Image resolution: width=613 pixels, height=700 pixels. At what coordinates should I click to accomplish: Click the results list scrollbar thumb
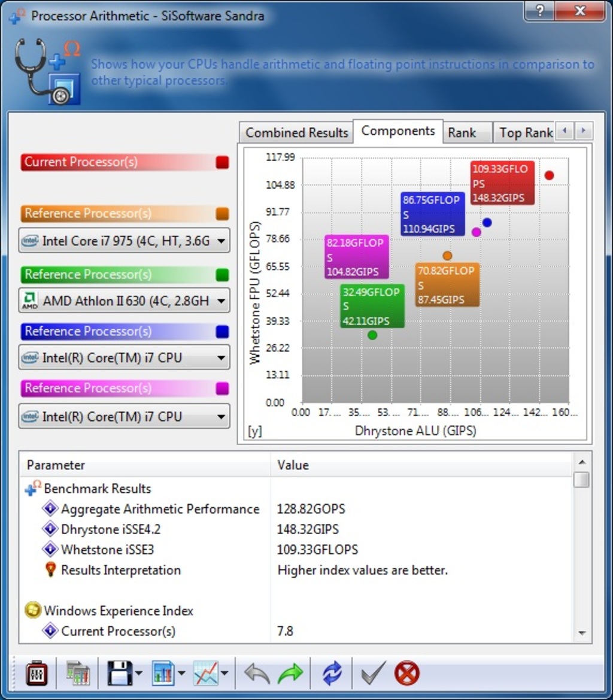coord(582,480)
